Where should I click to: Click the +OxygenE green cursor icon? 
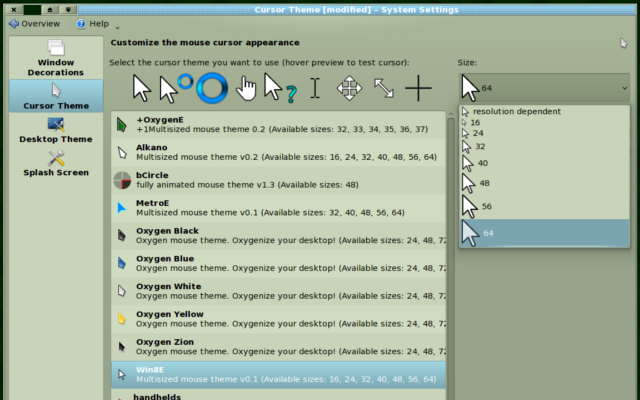(122, 125)
